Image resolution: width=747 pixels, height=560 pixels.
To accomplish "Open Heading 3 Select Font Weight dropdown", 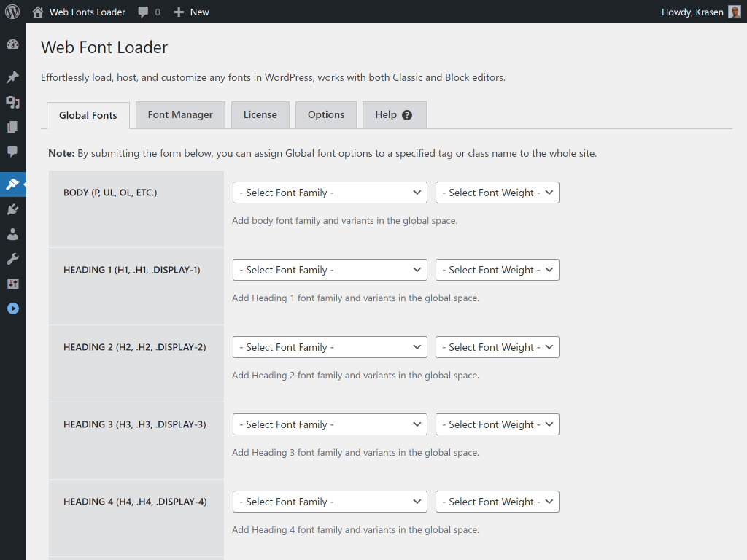I will [497, 424].
